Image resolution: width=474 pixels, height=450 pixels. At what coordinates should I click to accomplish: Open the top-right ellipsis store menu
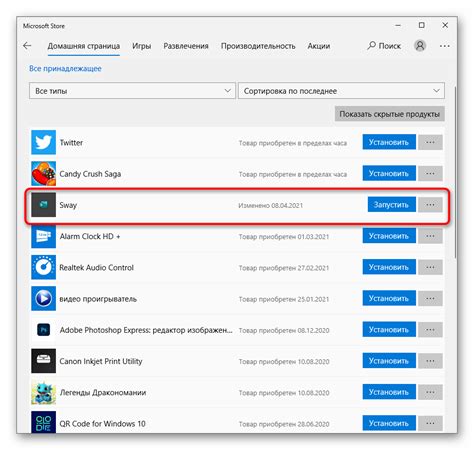coord(445,46)
